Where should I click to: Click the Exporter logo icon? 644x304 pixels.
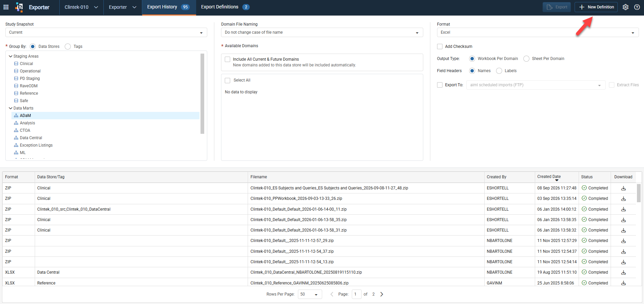[x=19, y=7]
